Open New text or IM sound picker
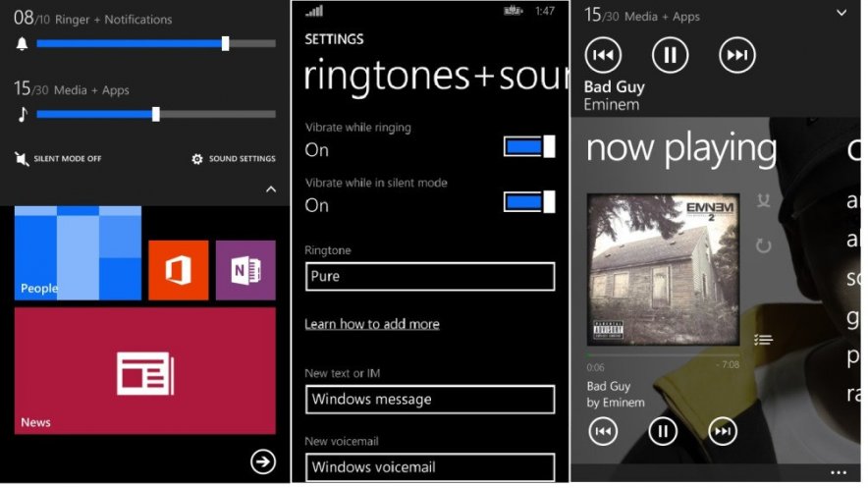868x488 pixels. tap(430, 400)
